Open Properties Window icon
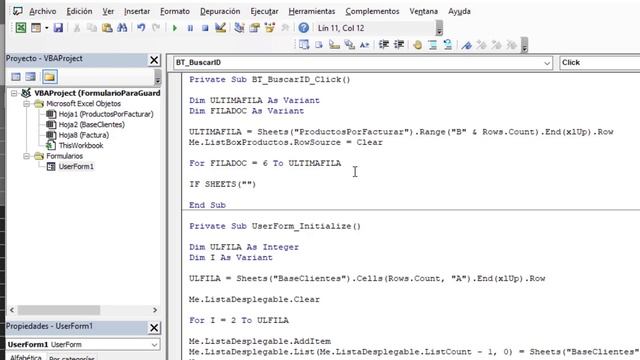This screenshot has height=360, width=640. pos(255,28)
